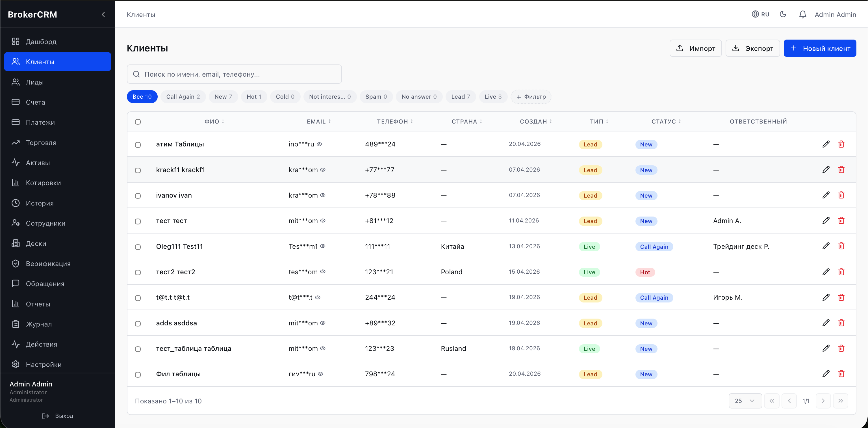Check the select-all checkbox in table header
This screenshot has width=868, height=428.
pos(138,122)
